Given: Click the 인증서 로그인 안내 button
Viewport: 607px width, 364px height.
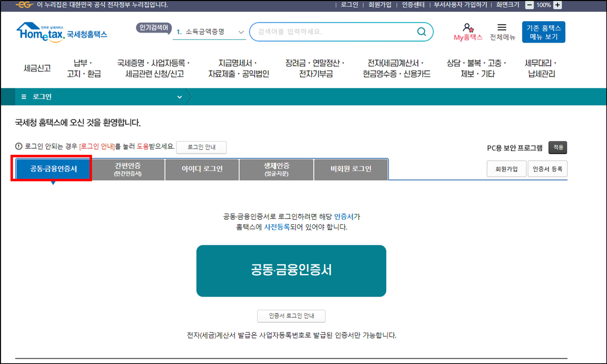Looking at the screenshot, I should pos(291,316).
